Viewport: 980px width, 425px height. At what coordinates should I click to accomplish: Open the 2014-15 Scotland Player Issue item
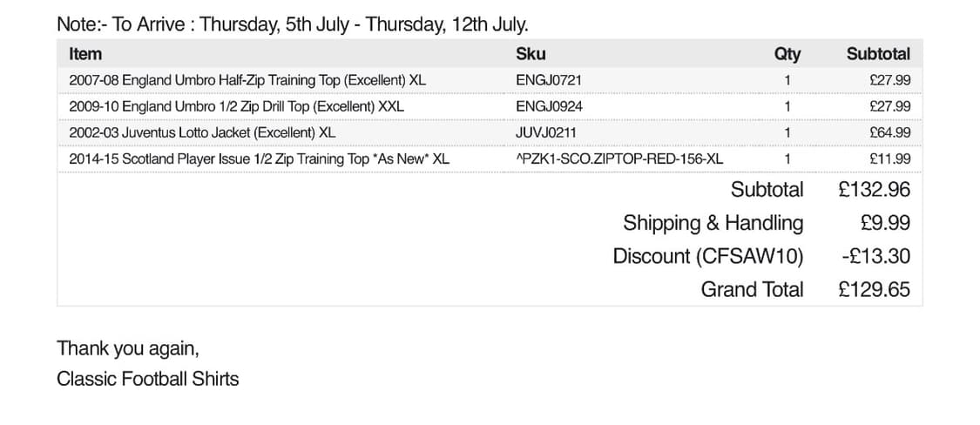(259, 159)
